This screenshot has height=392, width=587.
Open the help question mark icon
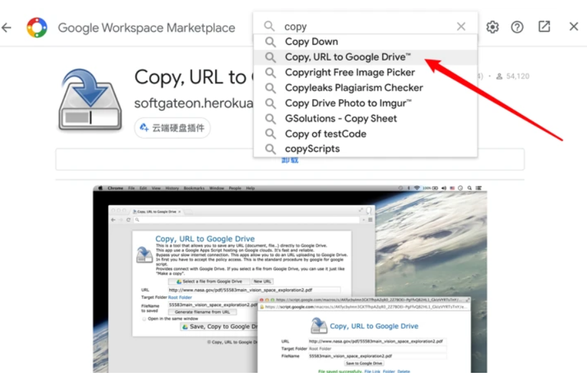(x=517, y=27)
